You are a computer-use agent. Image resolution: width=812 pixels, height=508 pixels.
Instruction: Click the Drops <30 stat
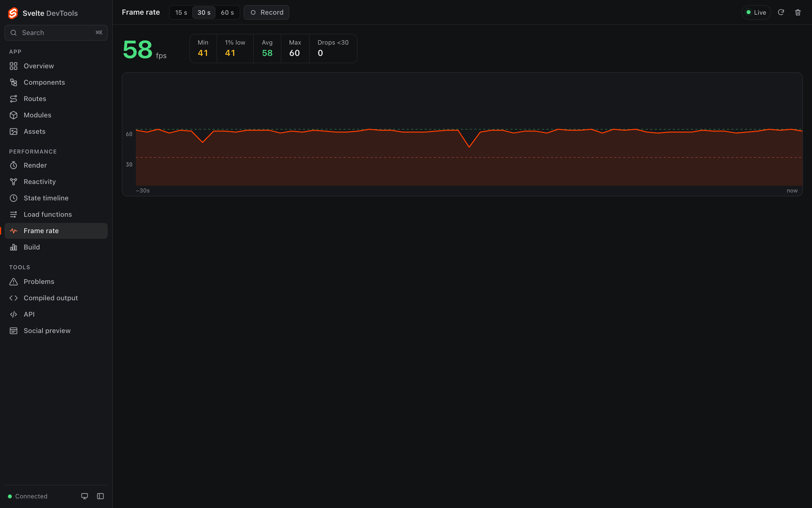(x=333, y=48)
